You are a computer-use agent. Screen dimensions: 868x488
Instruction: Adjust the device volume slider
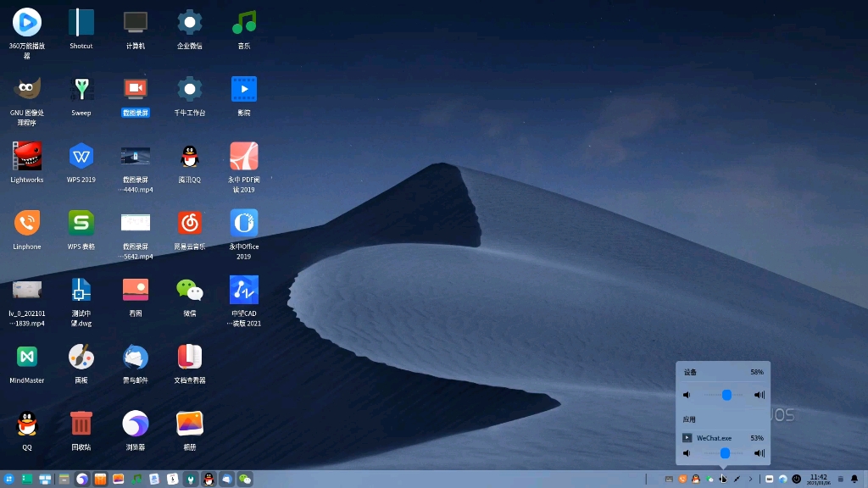(x=724, y=395)
